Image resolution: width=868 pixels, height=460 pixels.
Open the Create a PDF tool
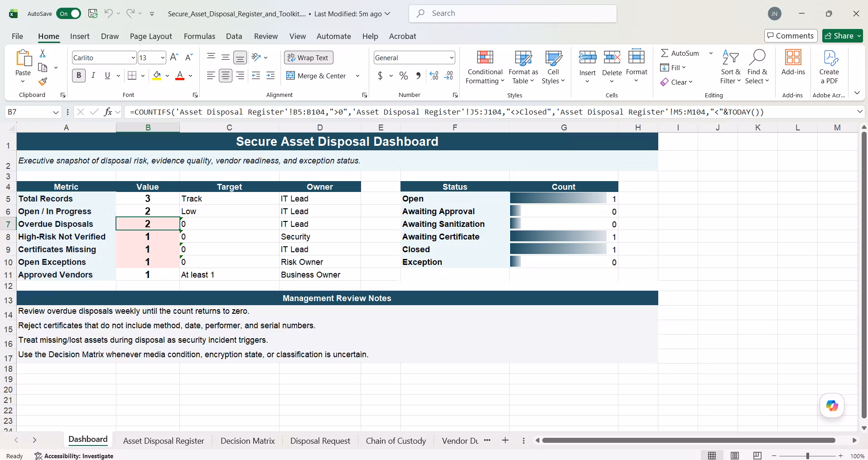coord(829,67)
